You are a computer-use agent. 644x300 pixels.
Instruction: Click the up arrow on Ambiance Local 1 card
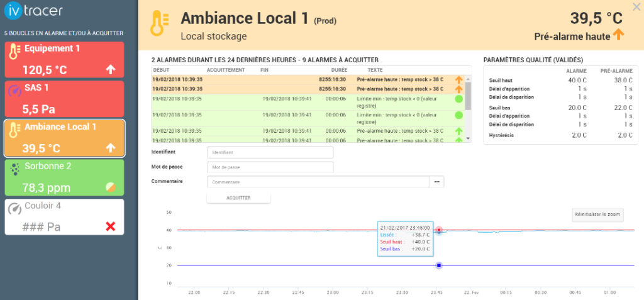[111, 148]
